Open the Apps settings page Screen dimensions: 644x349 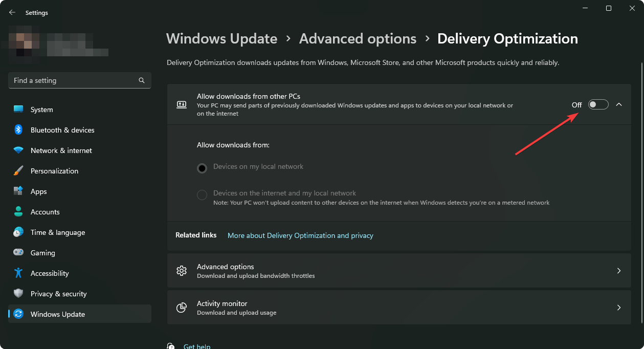[x=80, y=191]
